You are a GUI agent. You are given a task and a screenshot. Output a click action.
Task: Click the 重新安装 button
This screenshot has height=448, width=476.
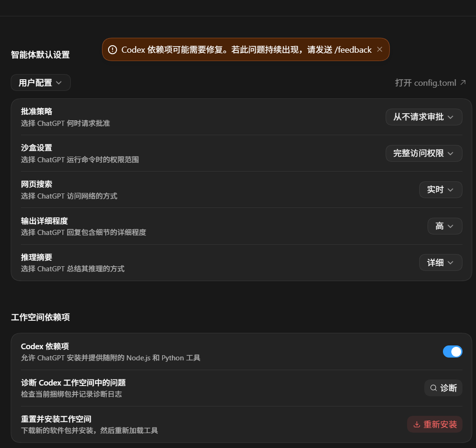coord(435,424)
